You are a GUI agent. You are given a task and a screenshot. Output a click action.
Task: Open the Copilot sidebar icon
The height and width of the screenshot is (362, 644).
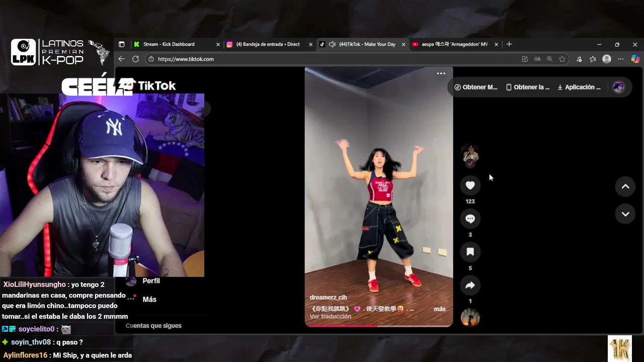(635, 59)
